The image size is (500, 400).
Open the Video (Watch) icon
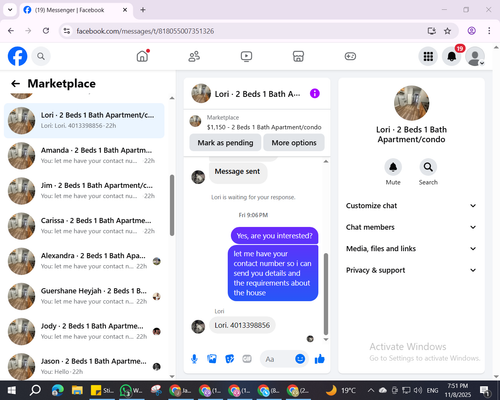(x=246, y=56)
